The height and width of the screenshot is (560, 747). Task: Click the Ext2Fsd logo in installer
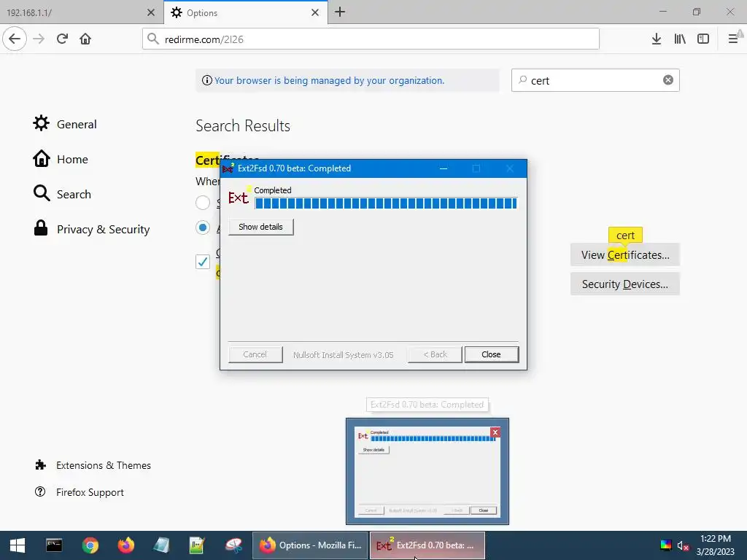pyautogui.click(x=239, y=196)
